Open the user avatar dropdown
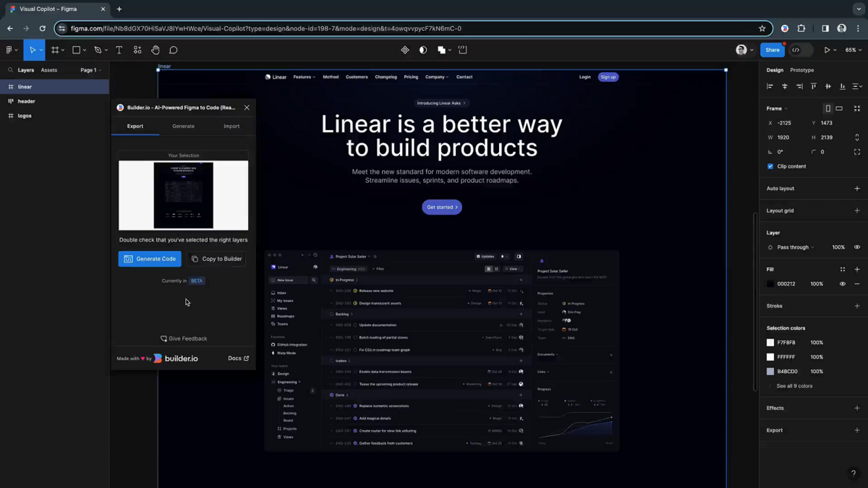The width and height of the screenshot is (868, 488). pos(744,50)
